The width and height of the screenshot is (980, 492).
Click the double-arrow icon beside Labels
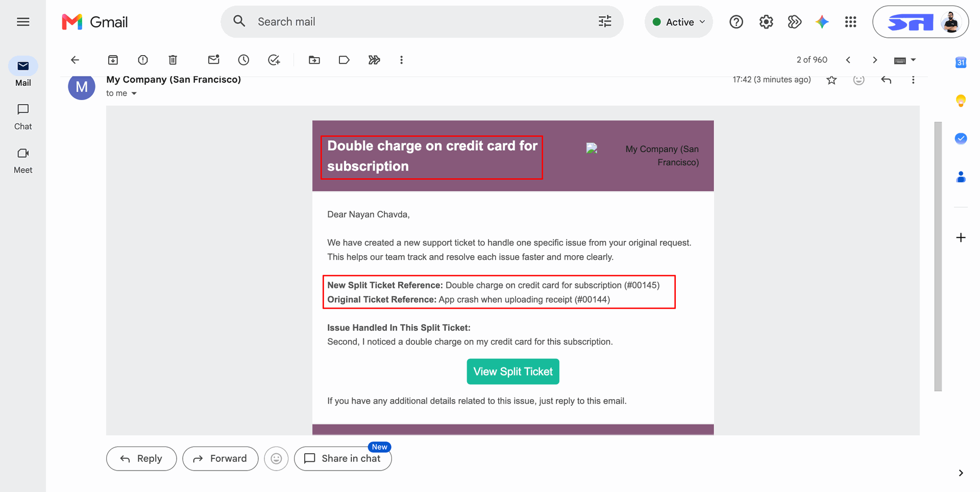coord(374,60)
